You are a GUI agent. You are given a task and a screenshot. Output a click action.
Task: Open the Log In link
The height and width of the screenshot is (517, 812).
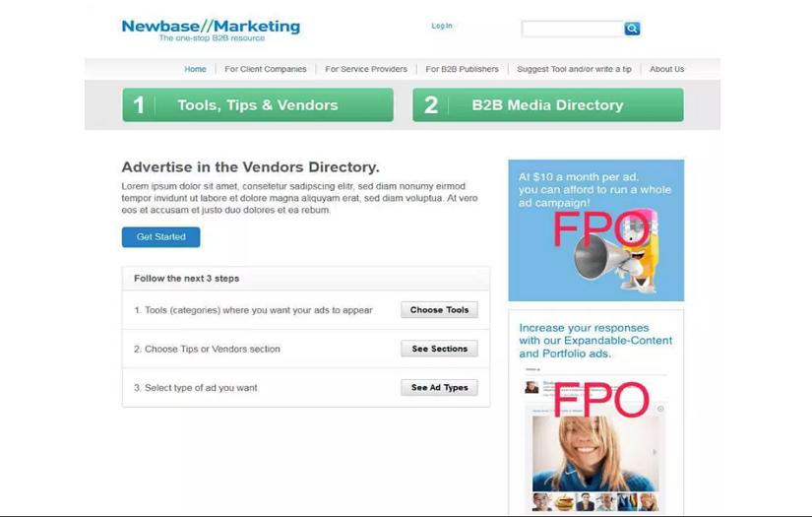pyautogui.click(x=442, y=26)
